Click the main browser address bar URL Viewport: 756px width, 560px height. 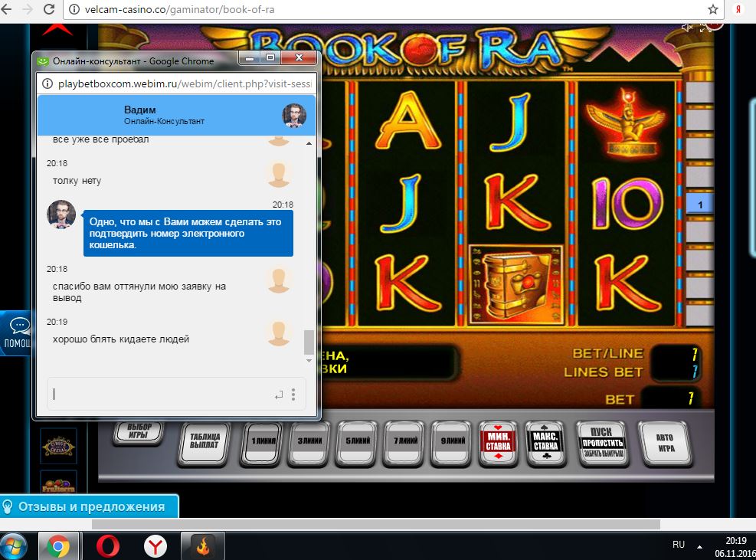click(x=180, y=9)
